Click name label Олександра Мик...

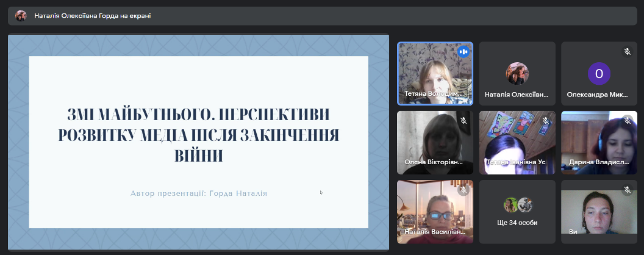pyautogui.click(x=597, y=95)
